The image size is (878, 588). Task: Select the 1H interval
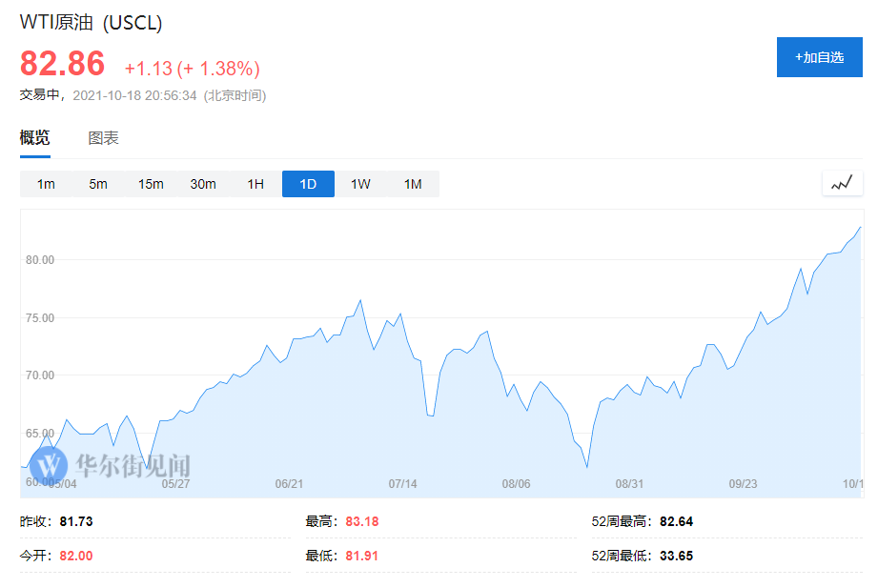tap(255, 184)
